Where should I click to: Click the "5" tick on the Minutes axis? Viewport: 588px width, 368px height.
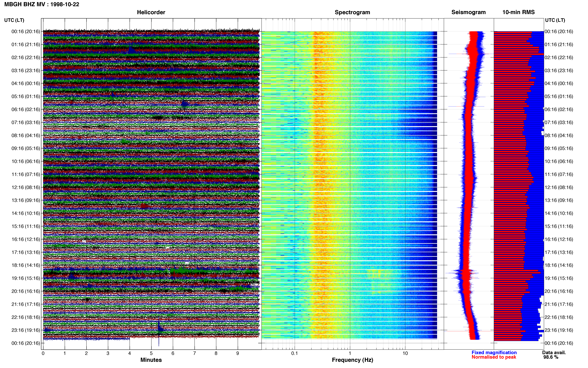151,353
